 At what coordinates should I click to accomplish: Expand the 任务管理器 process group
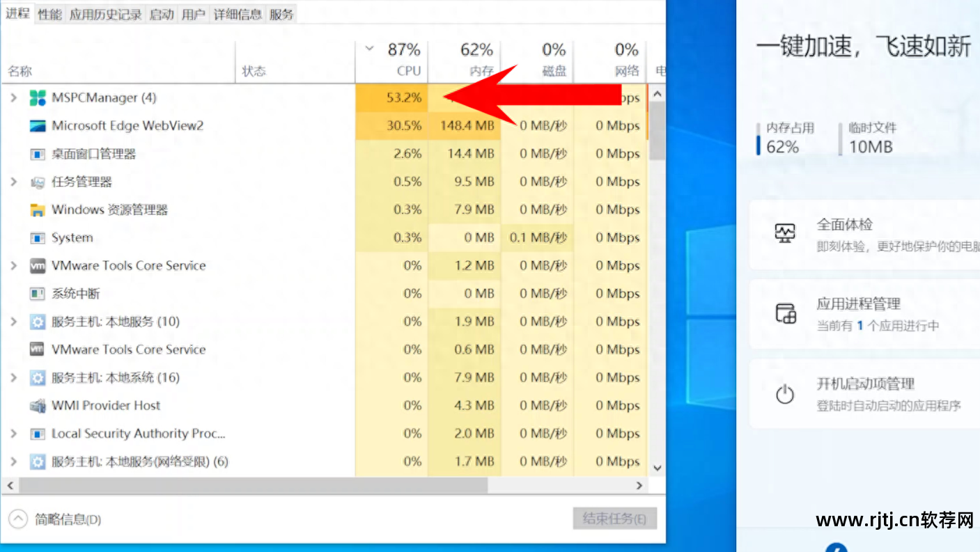13,182
